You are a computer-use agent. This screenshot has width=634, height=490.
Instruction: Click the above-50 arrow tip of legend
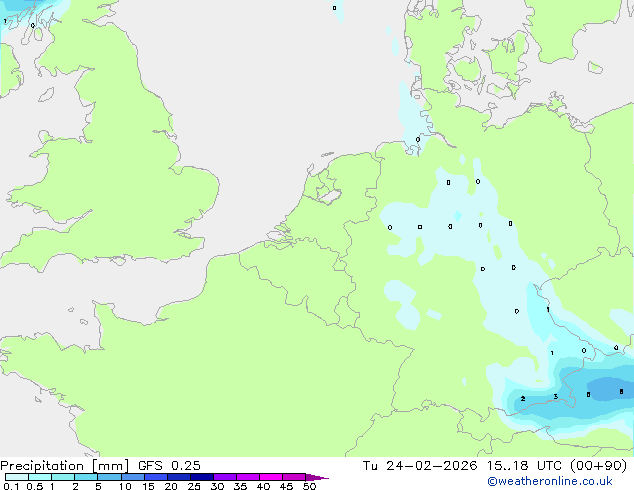(x=317, y=477)
